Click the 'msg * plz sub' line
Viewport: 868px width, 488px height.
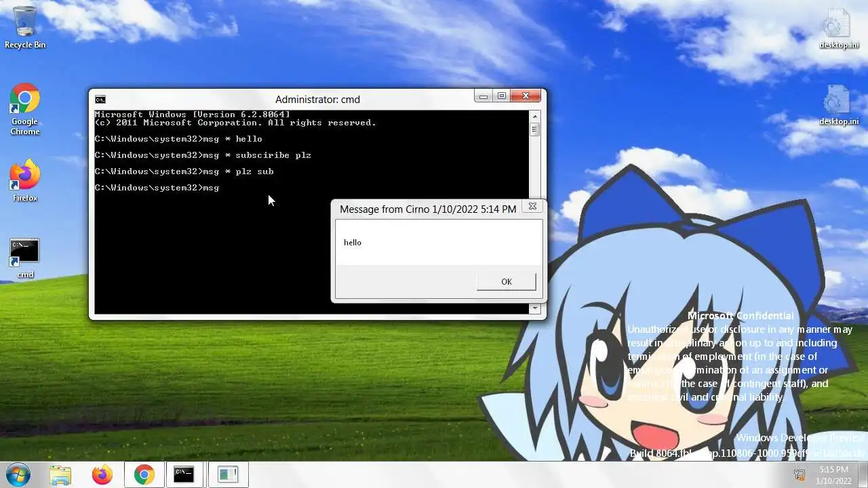pos(184,171)
